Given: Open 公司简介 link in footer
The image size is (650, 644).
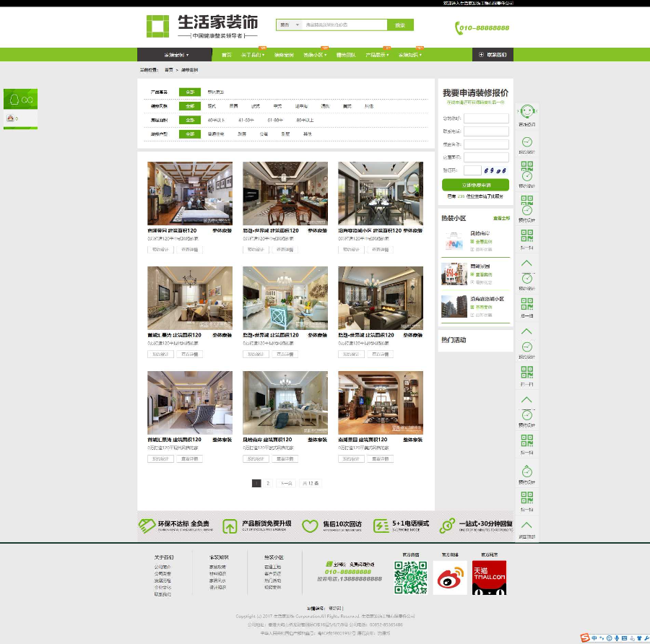Looking at the screenshot, I should pyautogui.click(x=162, y=567).
